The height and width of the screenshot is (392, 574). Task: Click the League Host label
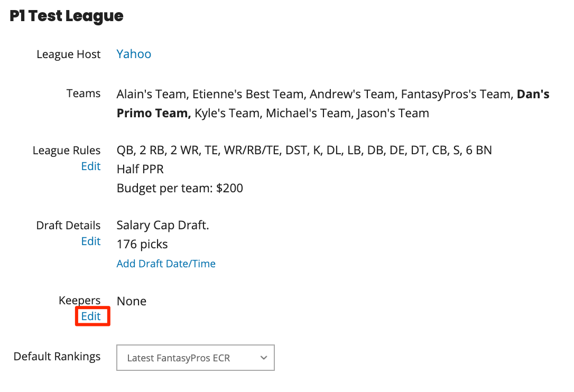click(69, 54)
